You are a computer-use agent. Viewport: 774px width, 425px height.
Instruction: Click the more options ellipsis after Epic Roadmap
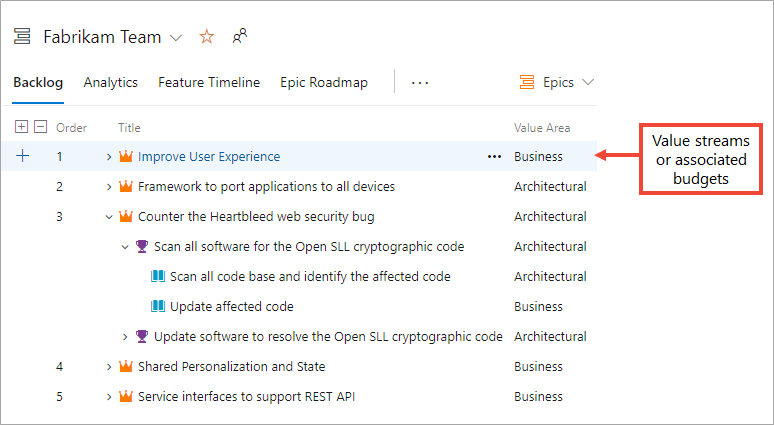(x=420, y=83)
